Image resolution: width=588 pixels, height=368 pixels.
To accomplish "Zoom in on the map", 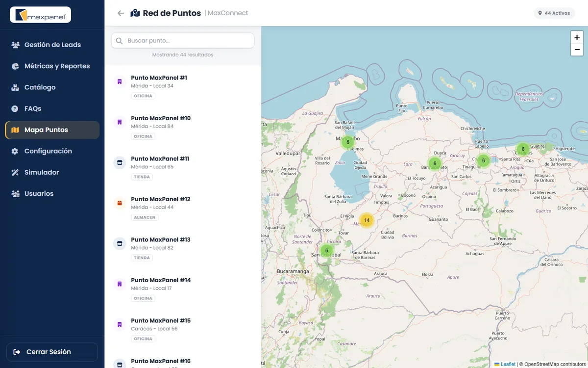I will [577, 37].
